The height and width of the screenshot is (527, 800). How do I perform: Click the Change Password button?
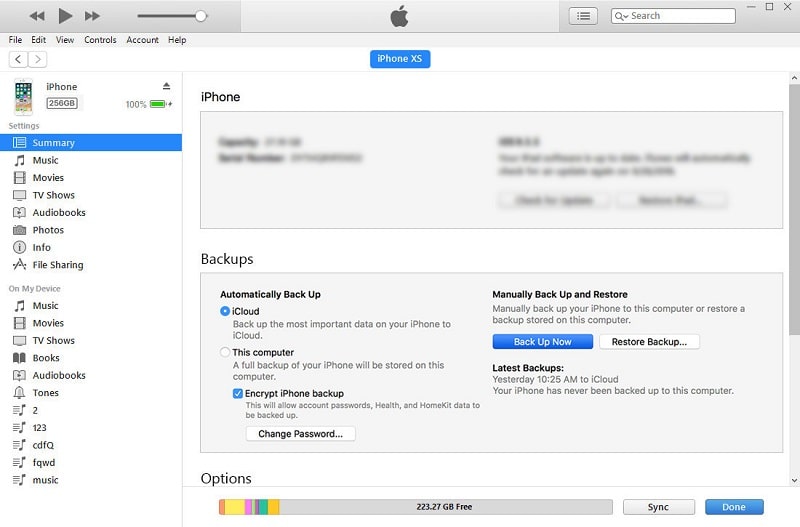(x=301, y=434)
